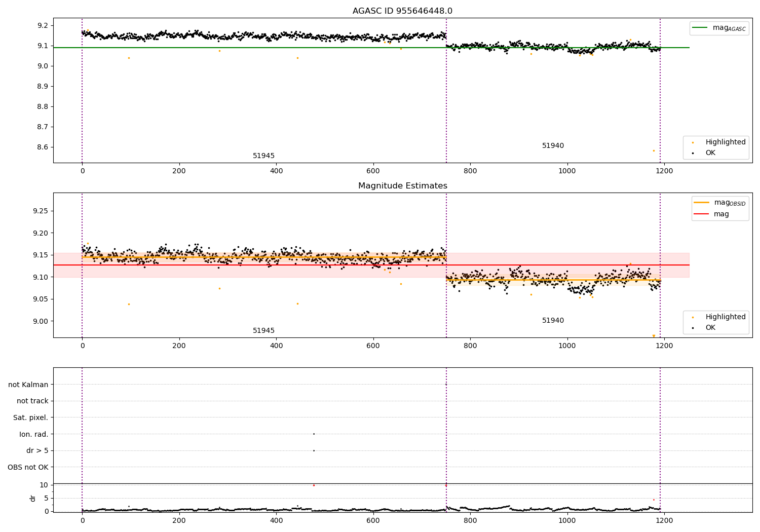Viewport: 760px width, 532px height.
Task: Click the black point on the 'dr > 5' row
Action: click(314, 450)
